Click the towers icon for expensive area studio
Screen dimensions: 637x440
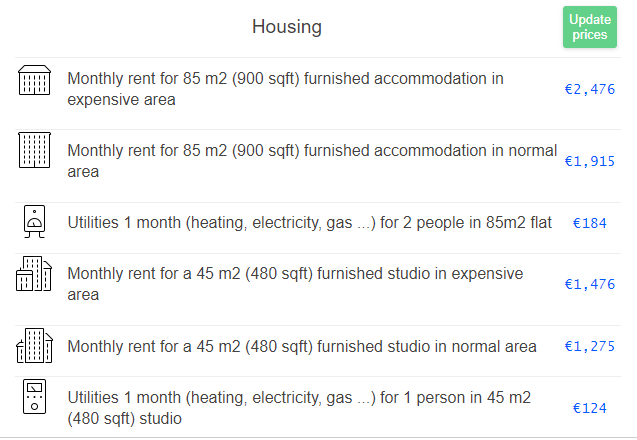tap(34, 274)
